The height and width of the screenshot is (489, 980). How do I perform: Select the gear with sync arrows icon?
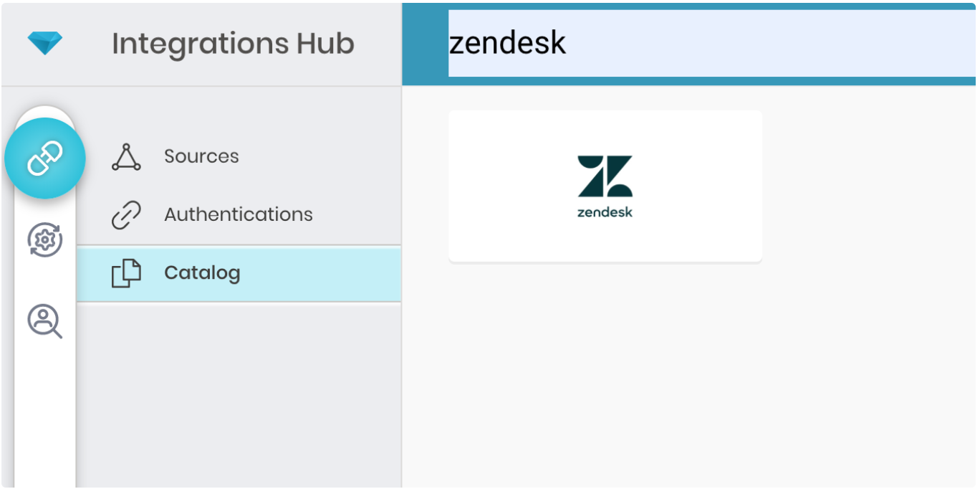point(45,239)
